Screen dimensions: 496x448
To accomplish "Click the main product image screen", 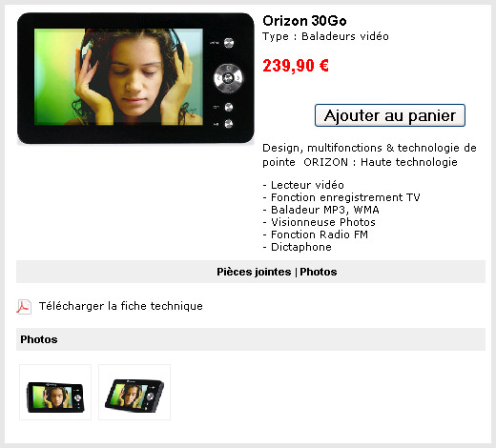I will click(x=118, y=77).
